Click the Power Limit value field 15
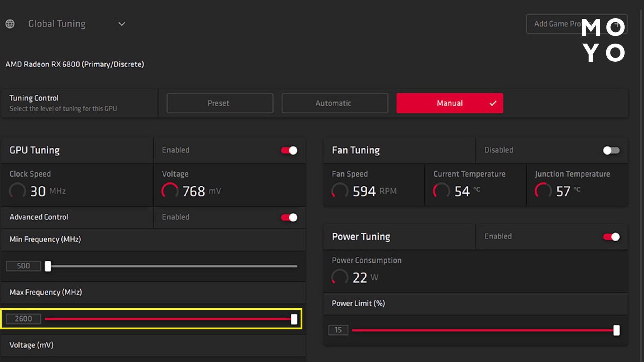644x362 pixels. click(338, 330)
